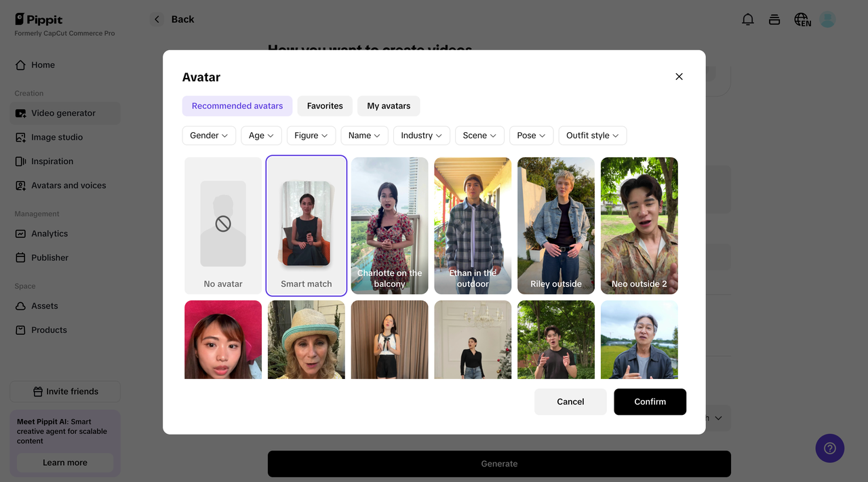Open the Gender filter dropdown

coord(208,136)
